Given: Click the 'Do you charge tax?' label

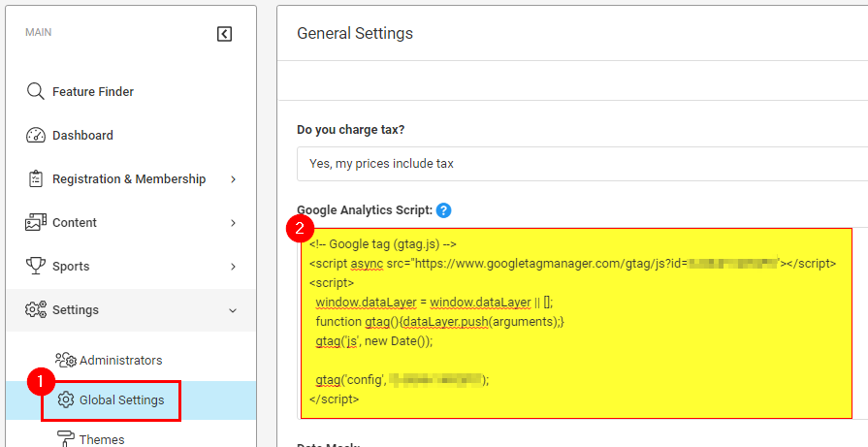Looking at the screenshot, I should [x=351, y=130].
